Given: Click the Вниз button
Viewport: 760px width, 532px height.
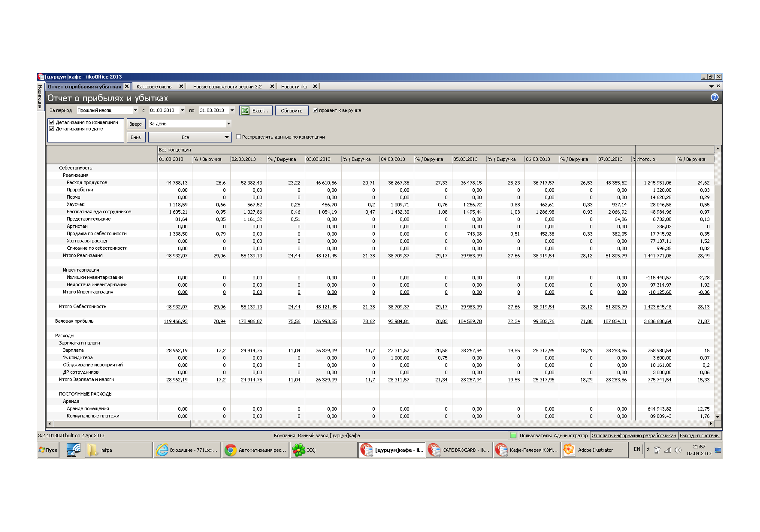Looking at the screenshot, I should coord(136,137).
